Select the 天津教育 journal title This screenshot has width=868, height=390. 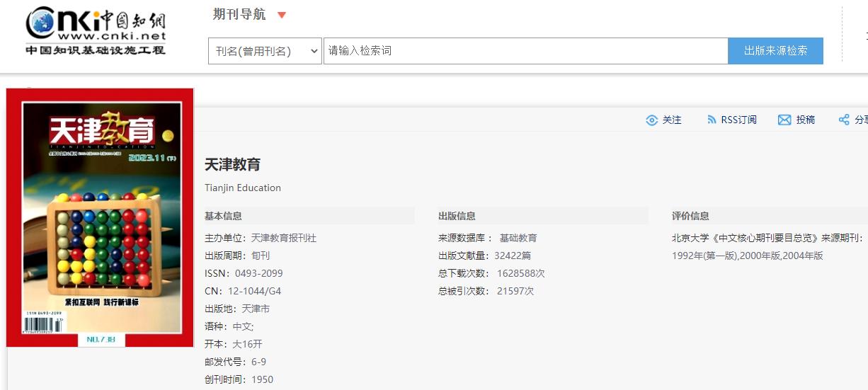[232, 165]
